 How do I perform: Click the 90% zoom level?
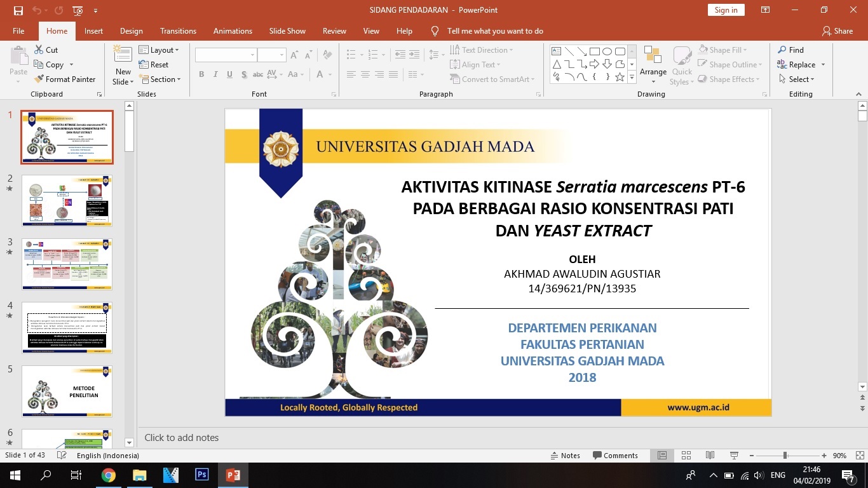click(x=839, y=456)
